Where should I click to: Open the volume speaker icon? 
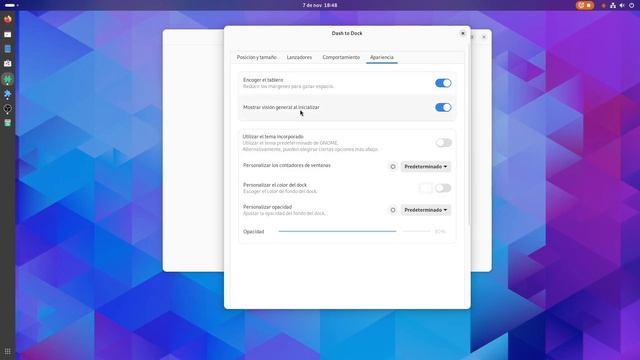[x=622, y=5]
